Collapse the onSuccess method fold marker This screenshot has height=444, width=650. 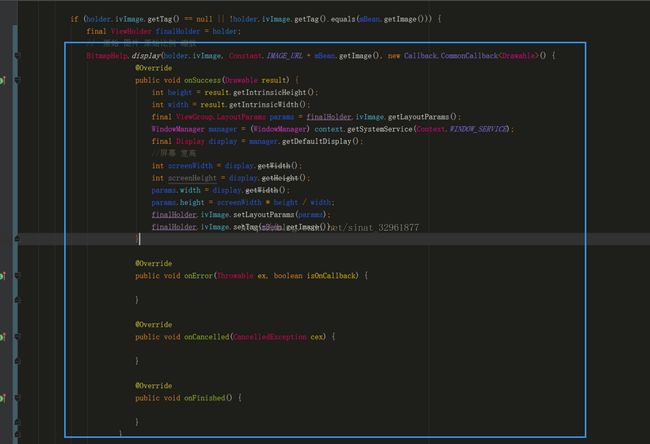click(x=17, y=80)
